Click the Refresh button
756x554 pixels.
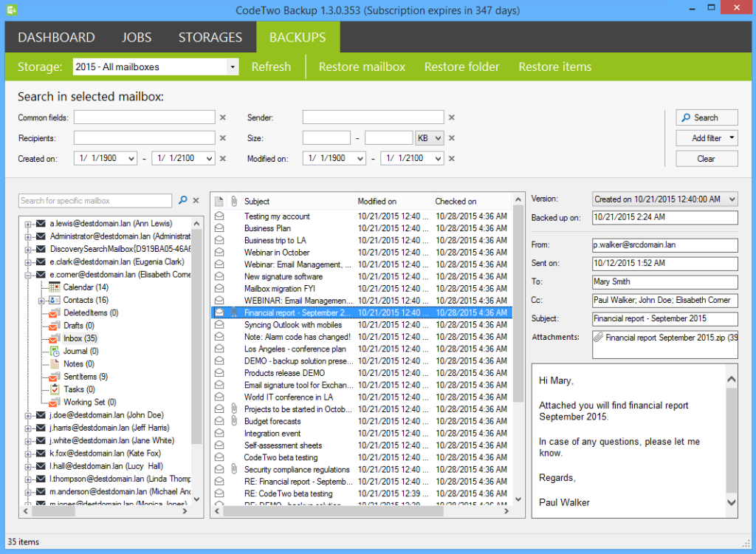(271, 66)
